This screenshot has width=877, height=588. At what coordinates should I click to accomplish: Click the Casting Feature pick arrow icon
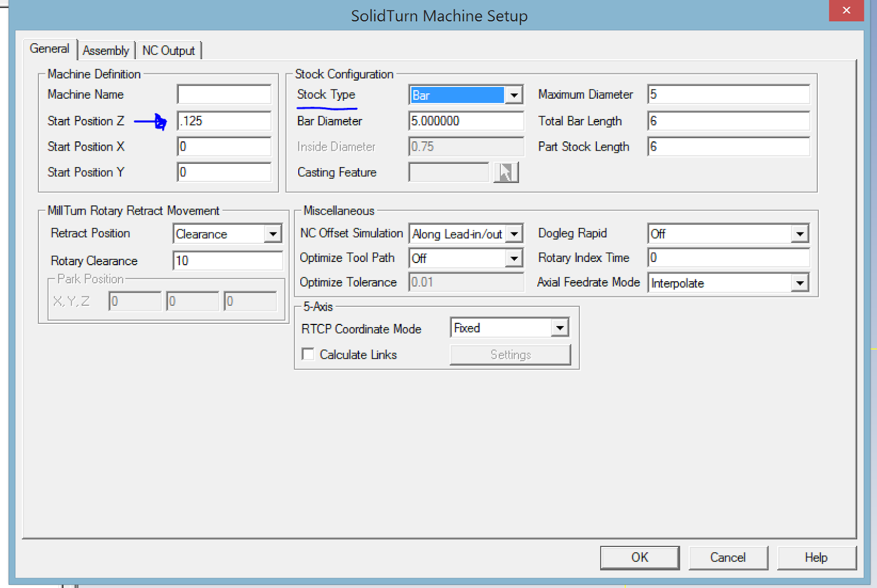click(x=506, y=172)
